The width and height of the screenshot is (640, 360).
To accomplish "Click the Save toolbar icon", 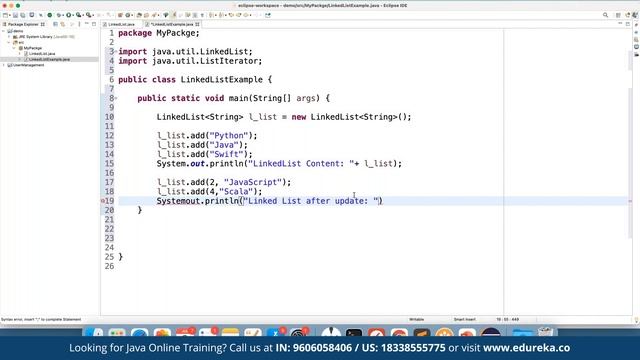I will [x=16, y=15].
